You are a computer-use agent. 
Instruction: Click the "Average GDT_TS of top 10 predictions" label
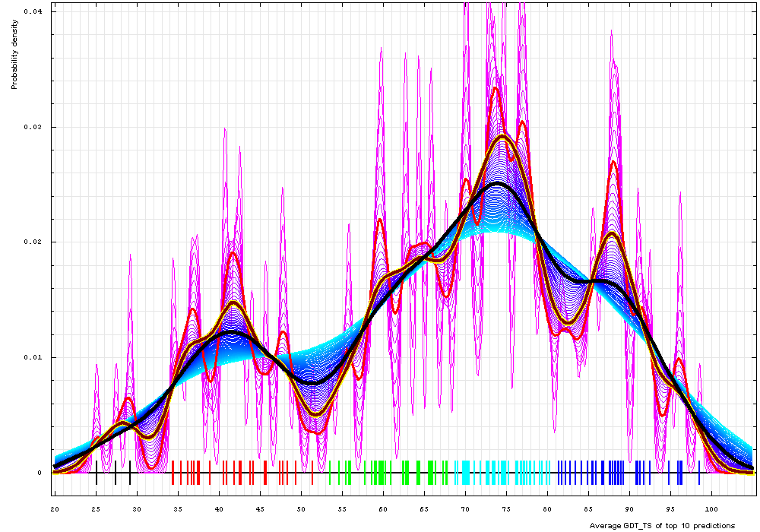click(662, 525)
